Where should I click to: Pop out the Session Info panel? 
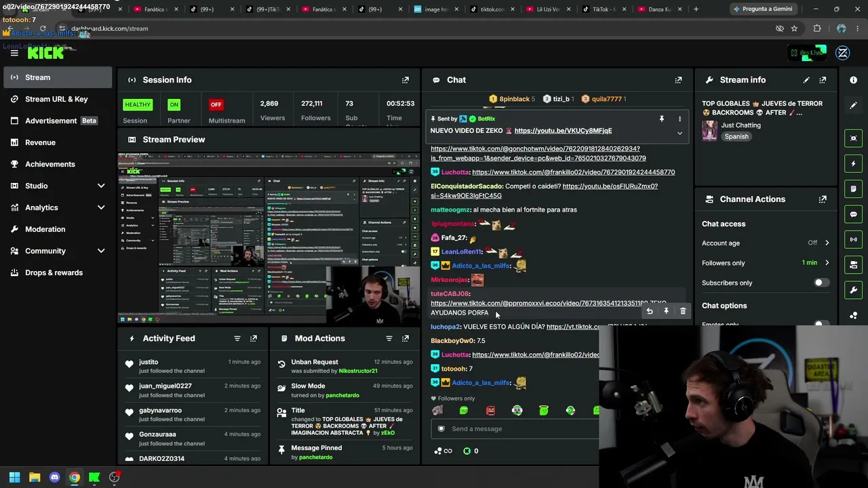tap(406, 80)
